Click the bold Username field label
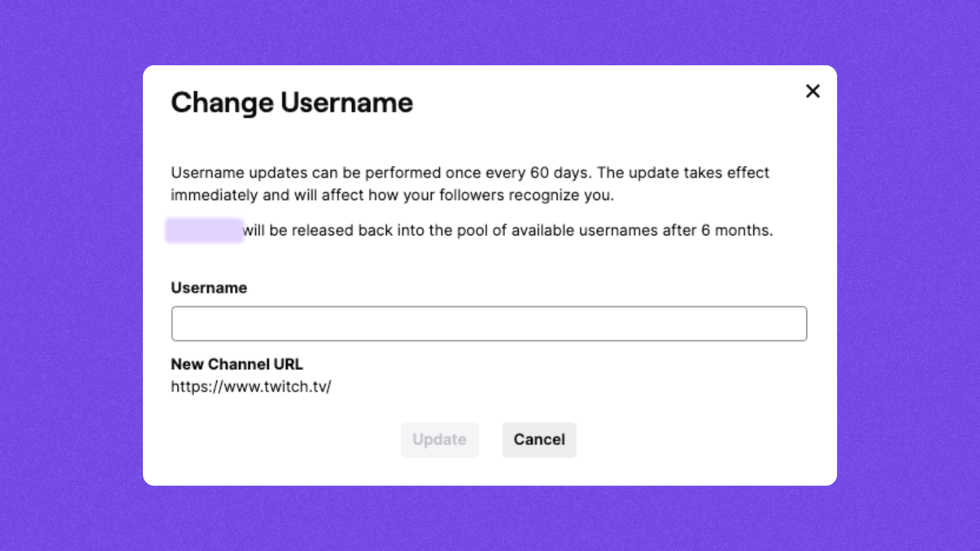Image resolution: width=980 pixels, height=551 pixels. (208, 288)
